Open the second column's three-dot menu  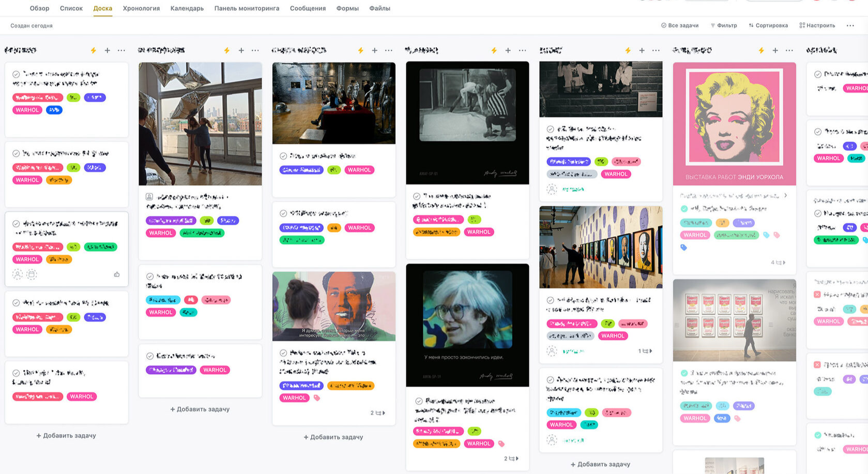click(255, 50)
